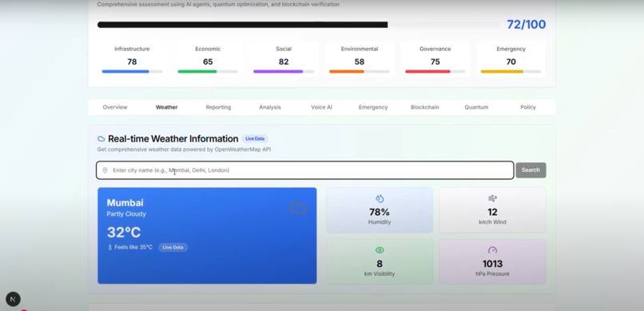Switch to the Overview tab
This screenshot has height=311, width=644.
pos(115,107)
